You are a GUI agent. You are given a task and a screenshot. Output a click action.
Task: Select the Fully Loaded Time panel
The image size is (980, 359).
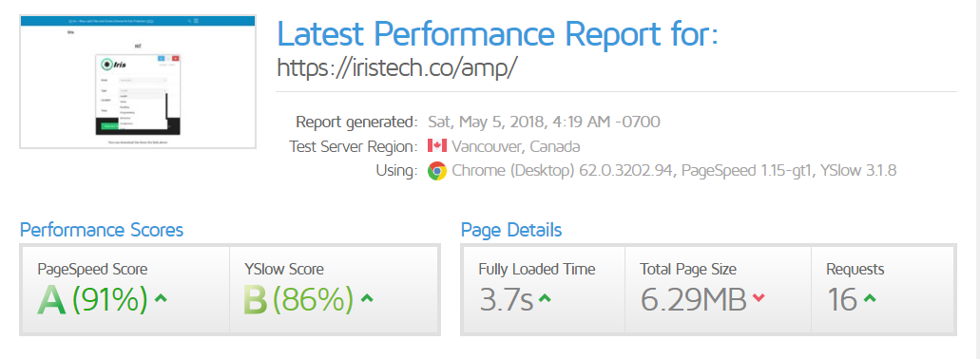[x=545, y=290]
